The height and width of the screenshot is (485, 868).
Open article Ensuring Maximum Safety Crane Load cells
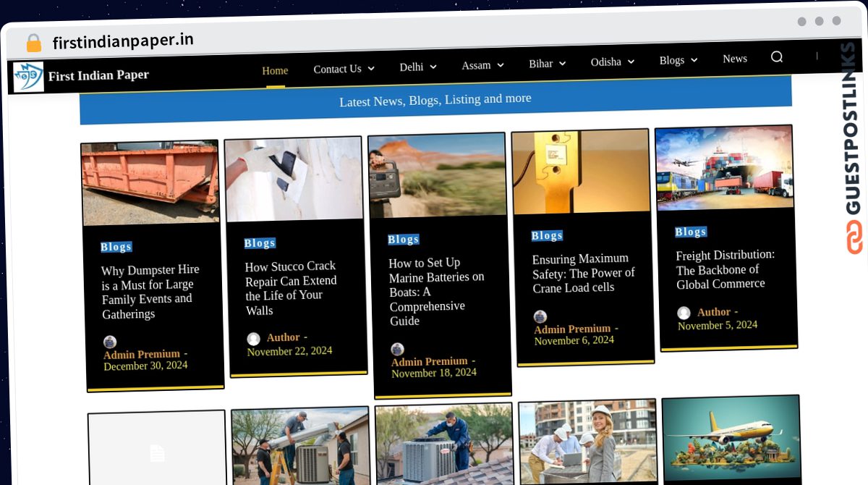(x=583, y=273)
